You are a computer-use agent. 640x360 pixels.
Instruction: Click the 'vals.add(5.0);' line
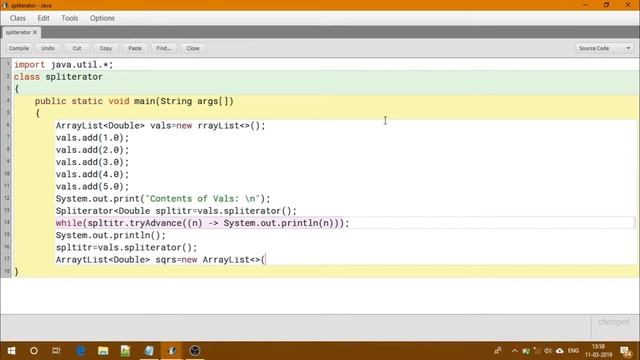point(92,187)
